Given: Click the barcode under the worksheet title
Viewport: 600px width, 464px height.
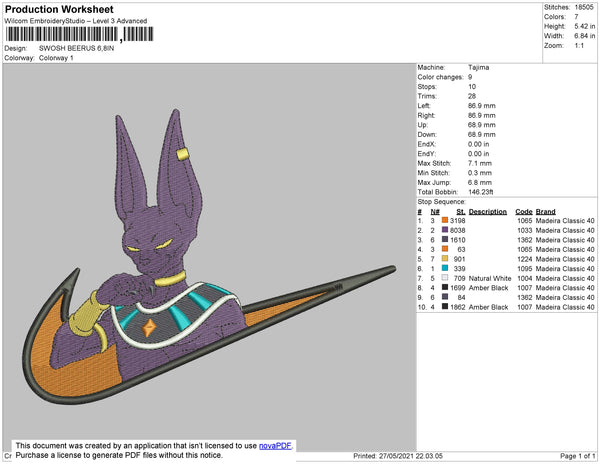Looking at the screenshot, I should pos(80,34).
